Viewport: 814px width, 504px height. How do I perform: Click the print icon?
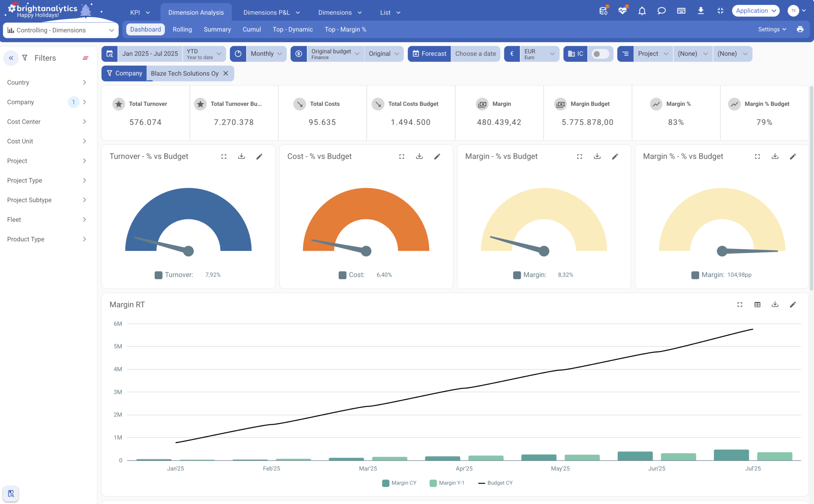pyautogui.click(x=800, y=29)
